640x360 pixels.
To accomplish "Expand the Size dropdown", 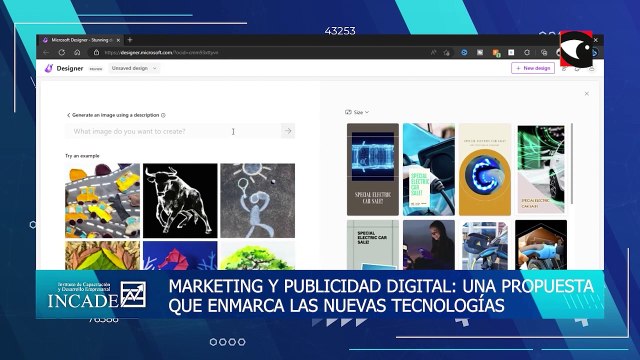I will (357, 112).
